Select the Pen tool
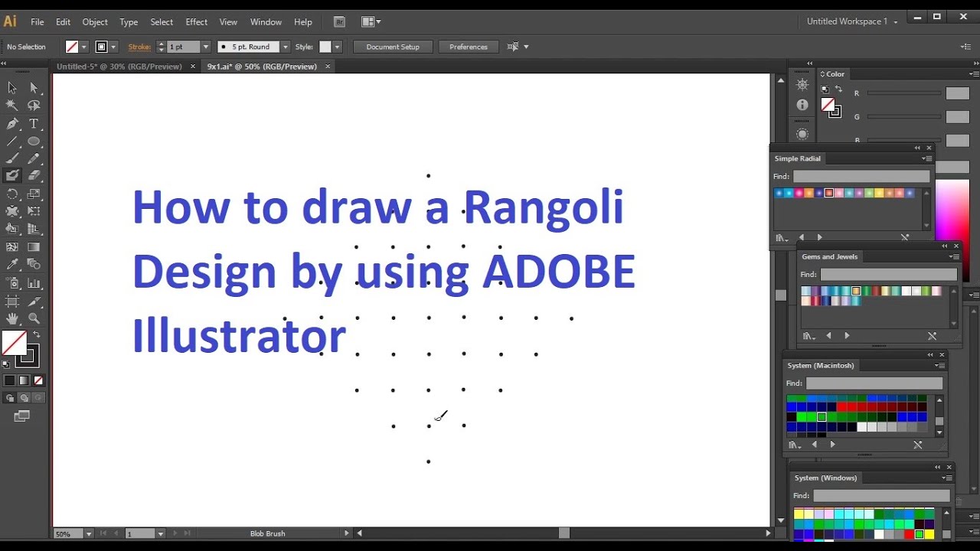Image resolution: width=980 pixels, height=551 pixels. (12, 123)
